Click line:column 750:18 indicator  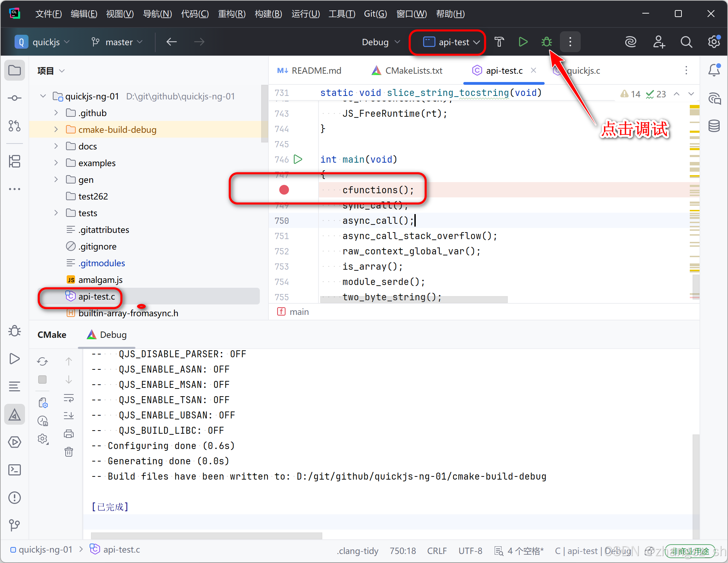point(403,551)
